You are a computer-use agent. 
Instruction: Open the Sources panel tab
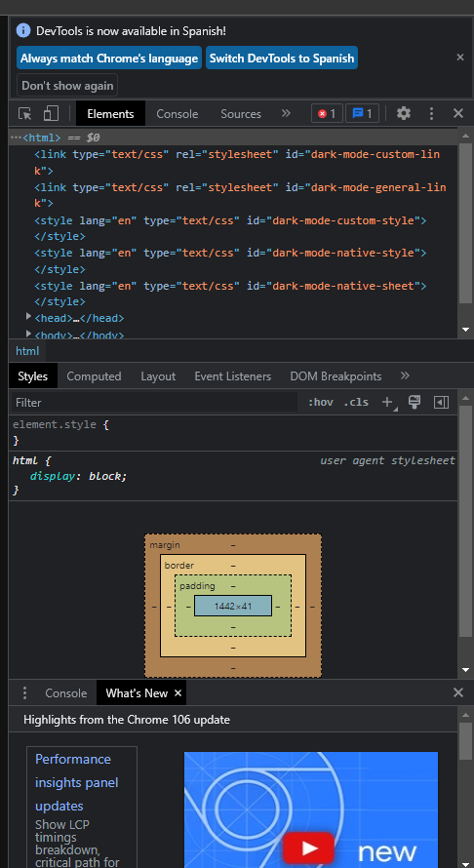point(241,113)
